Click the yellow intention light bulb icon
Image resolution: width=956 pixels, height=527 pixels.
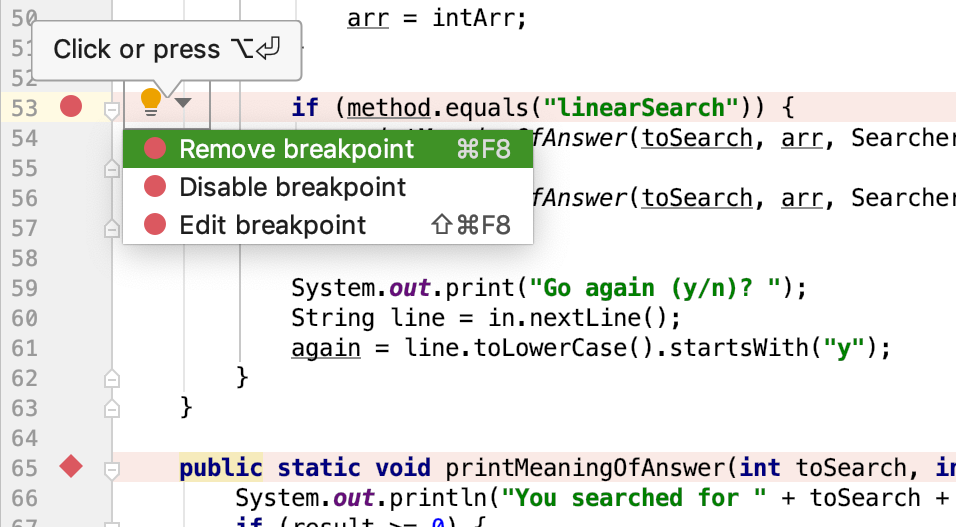pyautogui.click(x=151, y=102)
